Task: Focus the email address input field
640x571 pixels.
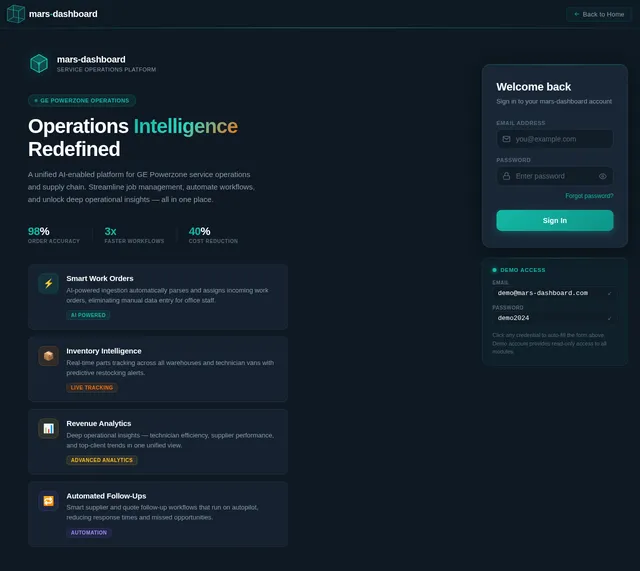Action: coord(555,139)
